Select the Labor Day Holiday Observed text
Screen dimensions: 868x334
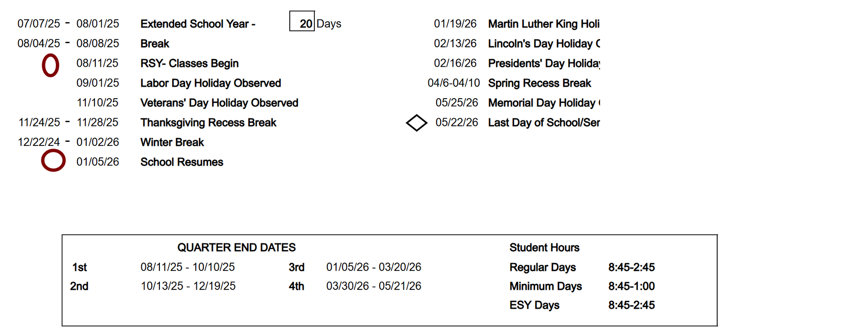tap(210, 83)
